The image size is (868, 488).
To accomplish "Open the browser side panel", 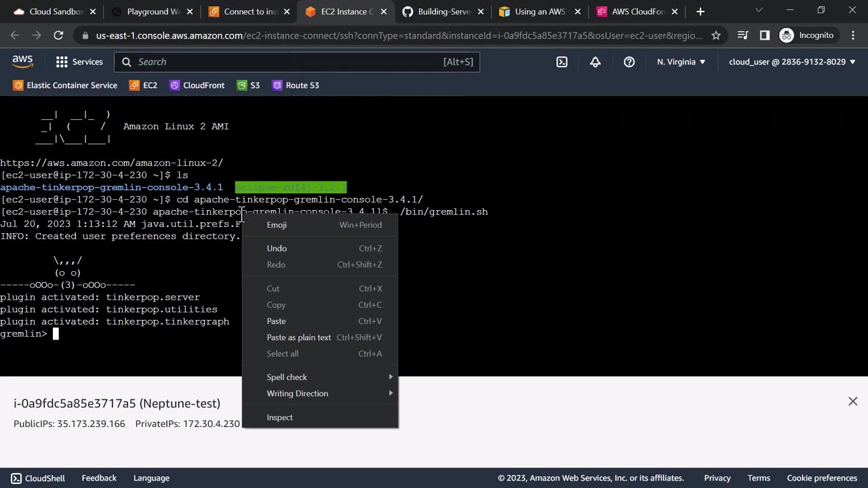I will pos(764,35).
